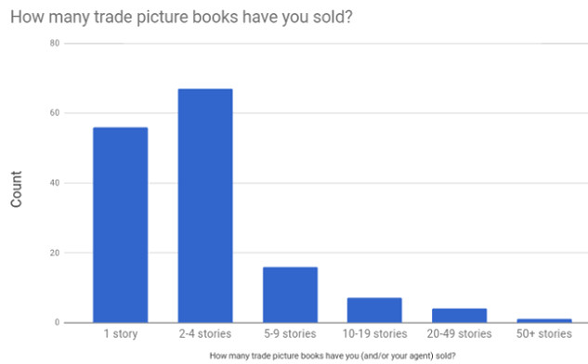This screenshot has width=588, height=364.
Task: Click the '5-9 stories' bar
Action: (x=290, y=294)
